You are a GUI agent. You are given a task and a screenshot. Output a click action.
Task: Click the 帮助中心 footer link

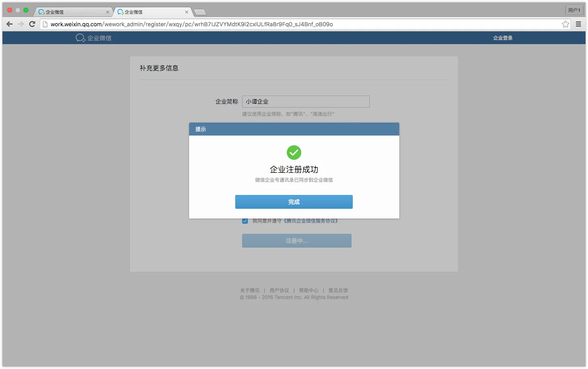308,290
